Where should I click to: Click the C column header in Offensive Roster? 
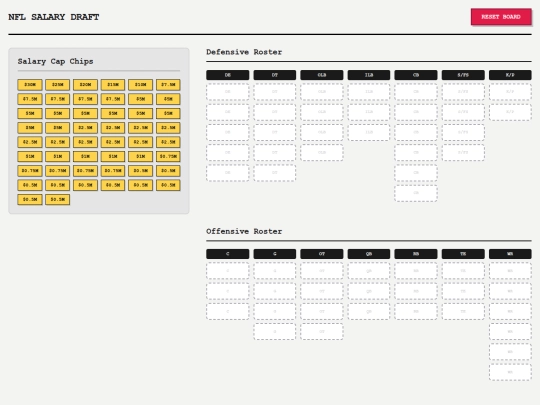pos(228,254)
